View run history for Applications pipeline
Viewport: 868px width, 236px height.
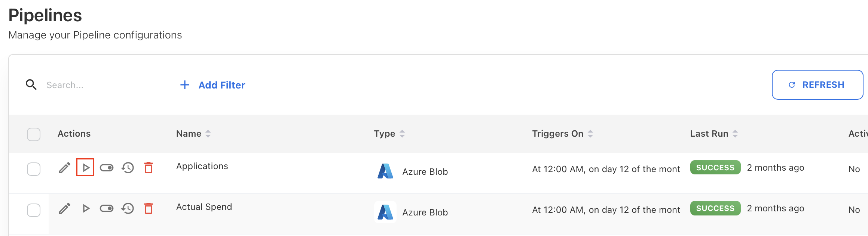[x=128, y=168]
